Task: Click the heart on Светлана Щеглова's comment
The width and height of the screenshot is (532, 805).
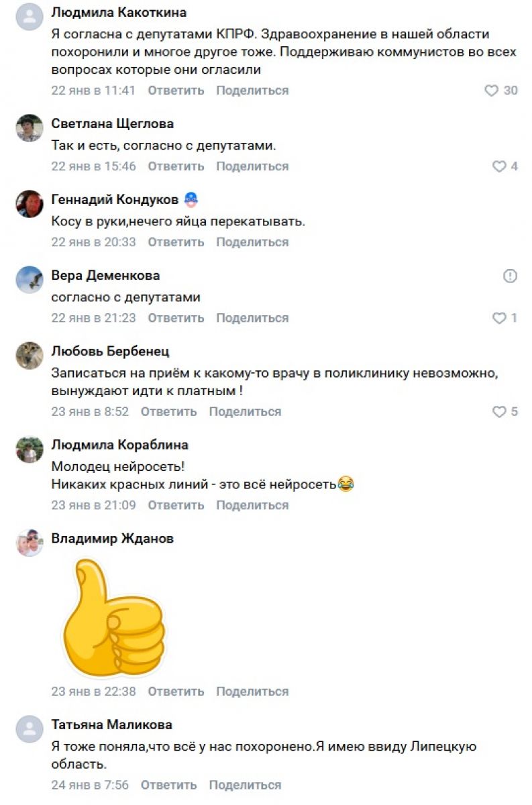Action: tap(499, 166)
